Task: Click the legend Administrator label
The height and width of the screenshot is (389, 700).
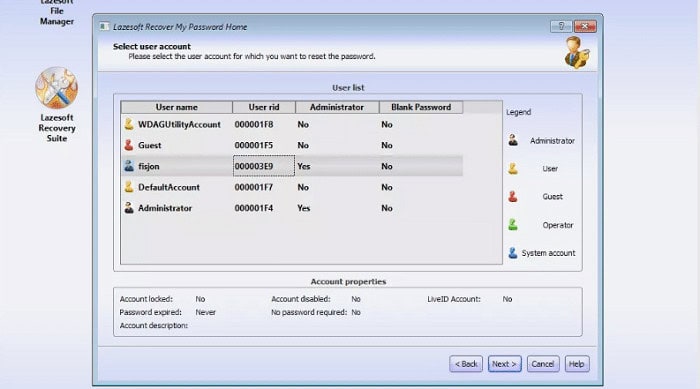Action: (552, 141)
